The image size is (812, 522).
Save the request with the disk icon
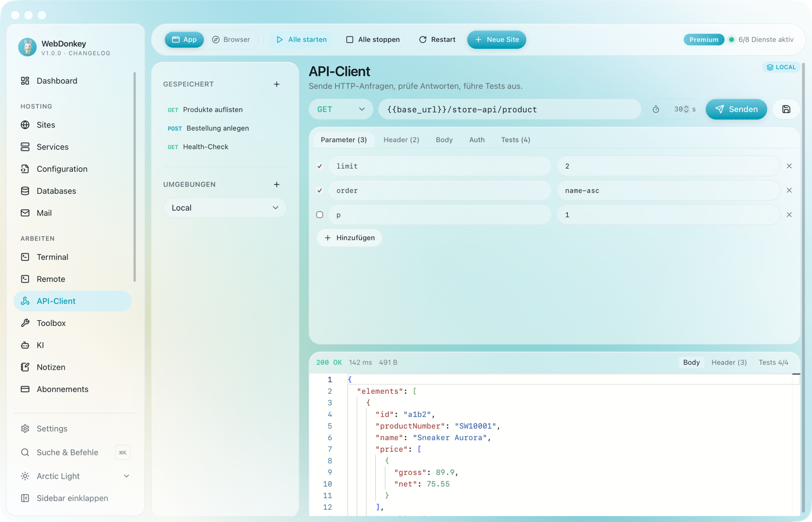[786, 109]
